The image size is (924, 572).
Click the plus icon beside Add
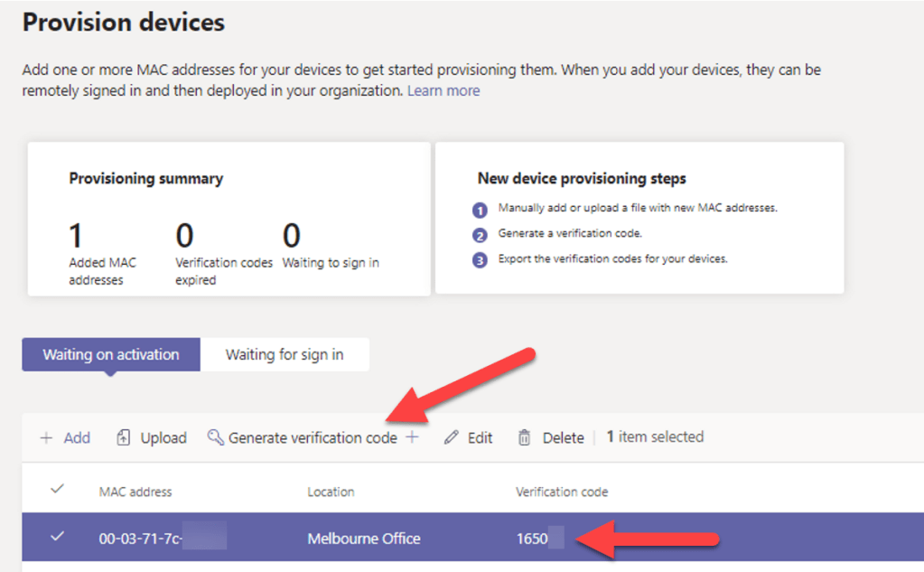click(46, 437)
